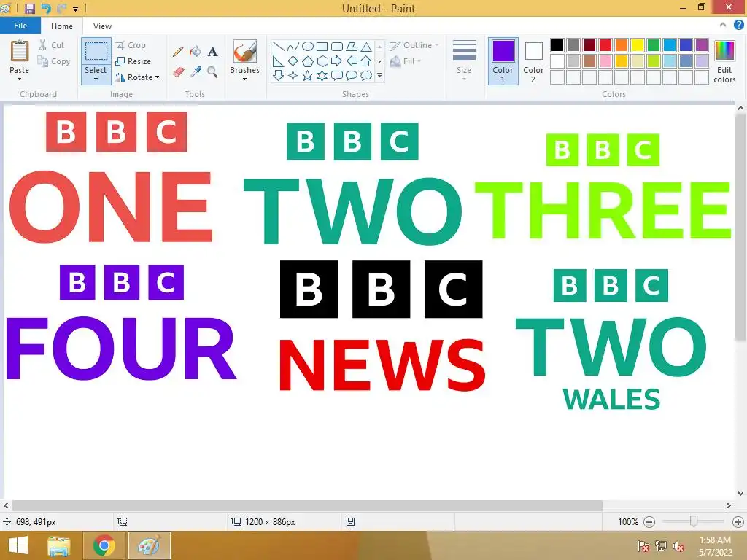This screenshot has height=560, width=747.
Task: Choose the Curve shape
Action: pyautogui.click(x=293, y=47)
